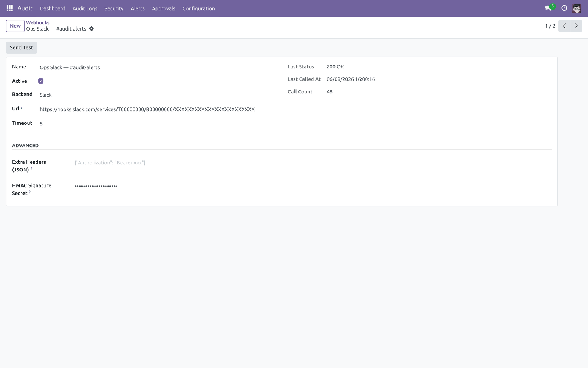588x368 pixels.
Task: Click the ADVANCED section heading
Action: (25, 145)
